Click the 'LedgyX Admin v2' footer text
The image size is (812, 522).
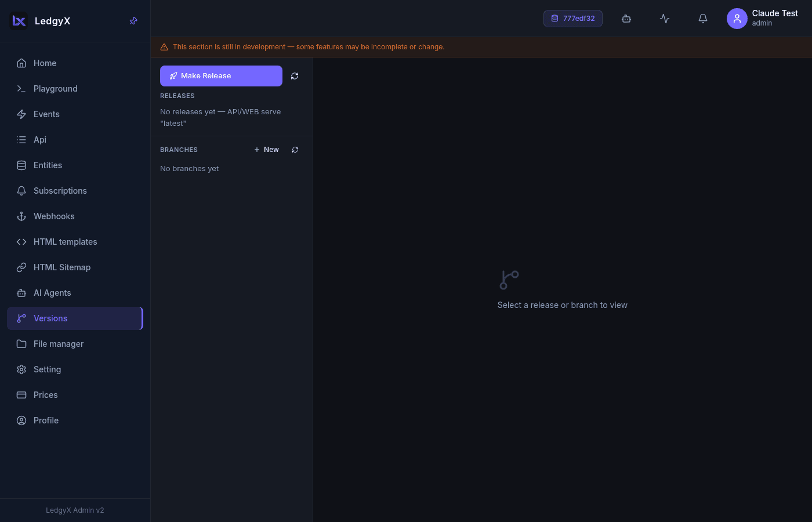75,510
